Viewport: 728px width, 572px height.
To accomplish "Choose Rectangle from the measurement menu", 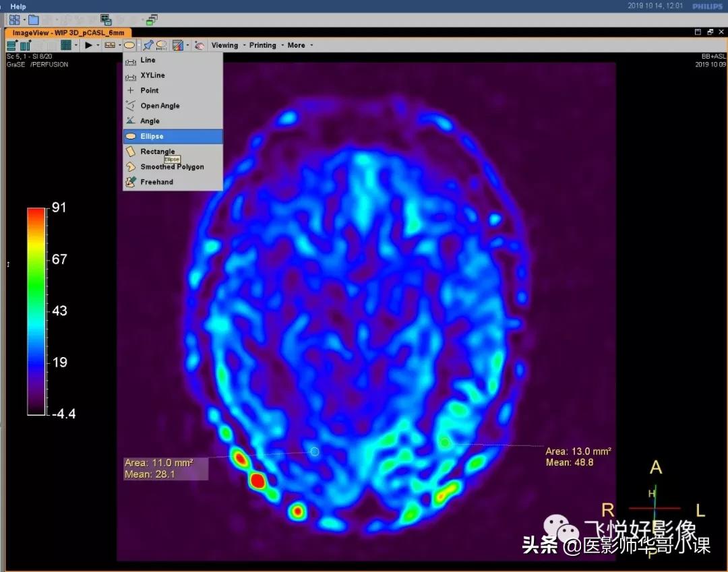I will (x=173, y=151).
